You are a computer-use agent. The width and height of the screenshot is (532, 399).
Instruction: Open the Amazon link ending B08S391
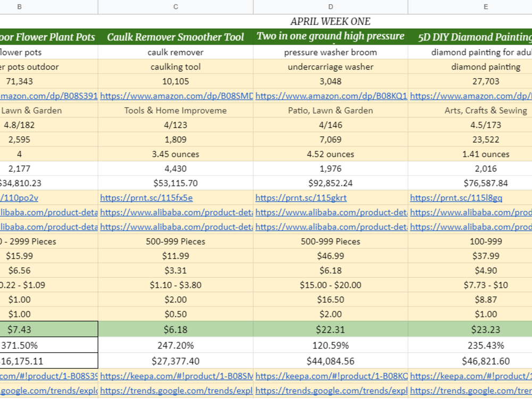point(49,96)
